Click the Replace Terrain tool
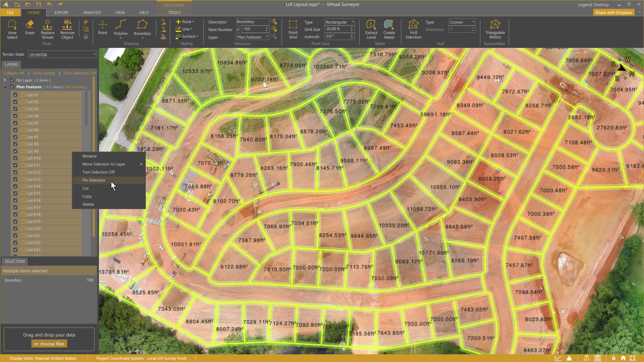The width and height of the screenshot is (644, 362). point(47,29)
